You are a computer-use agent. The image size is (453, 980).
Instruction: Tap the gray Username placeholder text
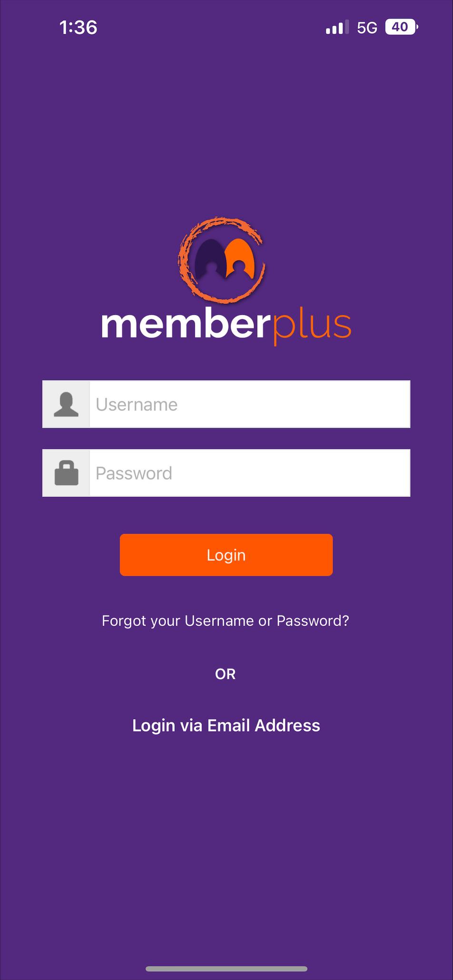[137, 404]
